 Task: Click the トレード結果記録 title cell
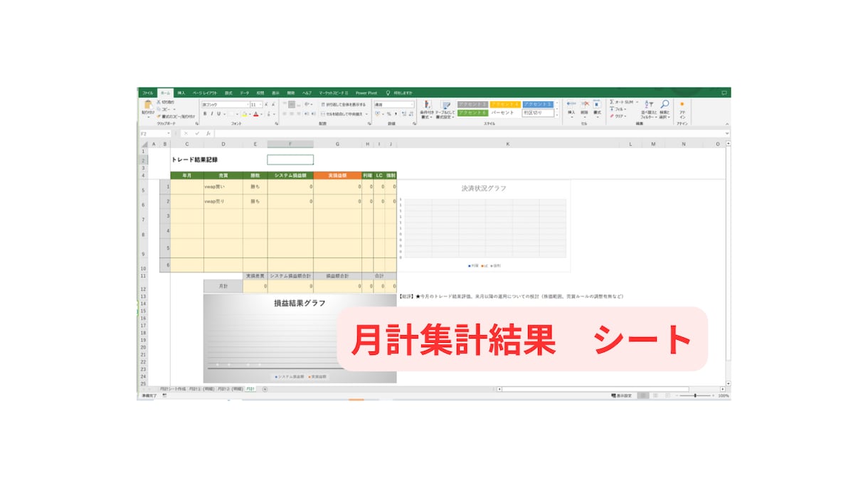click(x=194, y=160)
